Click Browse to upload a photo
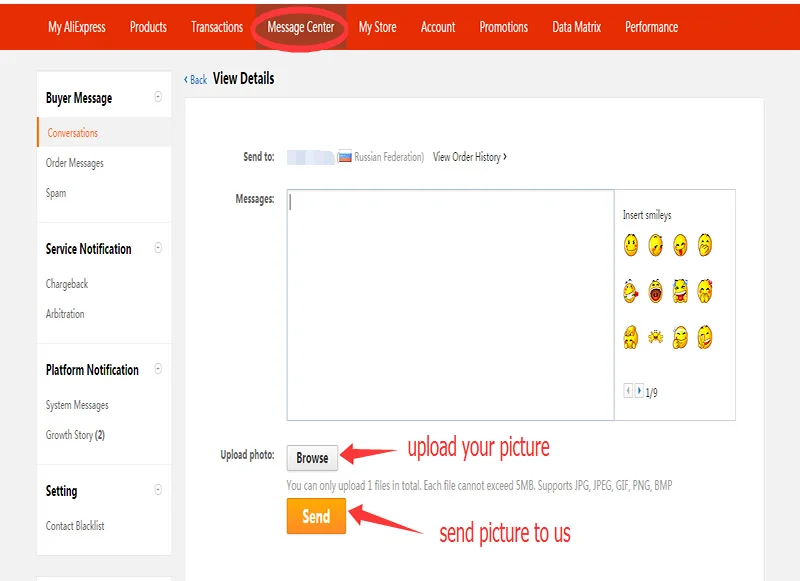This screenshot has width=800, height=581. coord(312,458)
